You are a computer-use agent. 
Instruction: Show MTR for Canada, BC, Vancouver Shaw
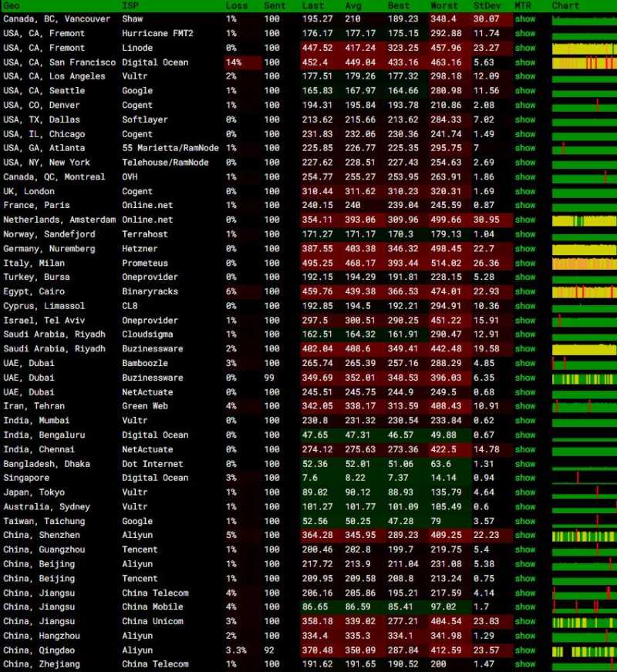tap(525, 18)
